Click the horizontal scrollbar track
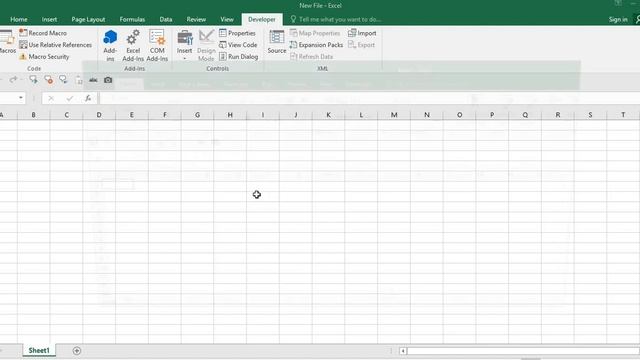 pos(524,351)
